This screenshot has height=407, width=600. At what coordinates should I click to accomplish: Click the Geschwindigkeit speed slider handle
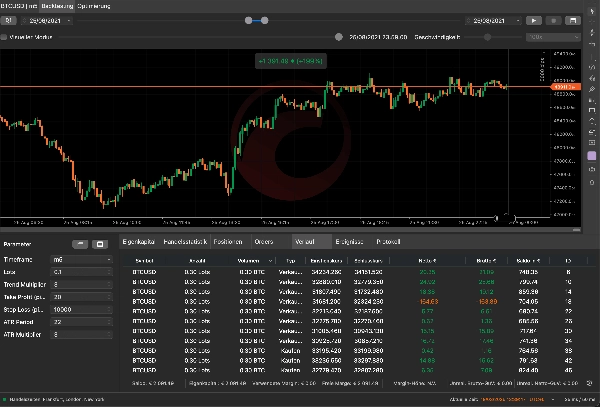[487, 37]
